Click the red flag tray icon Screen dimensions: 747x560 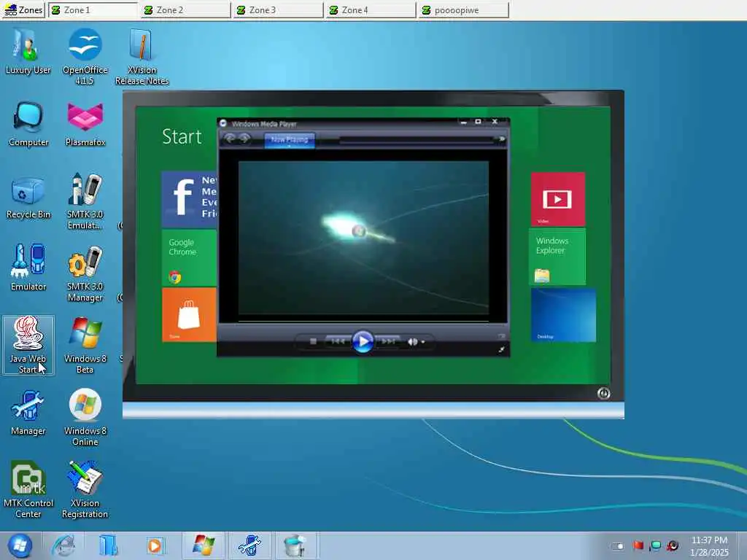click(638, 545)
